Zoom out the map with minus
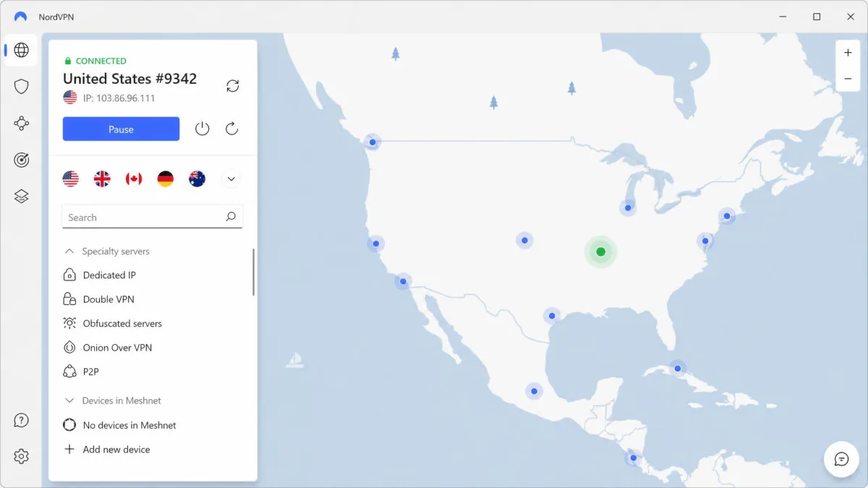 click(x=848, y=79)
